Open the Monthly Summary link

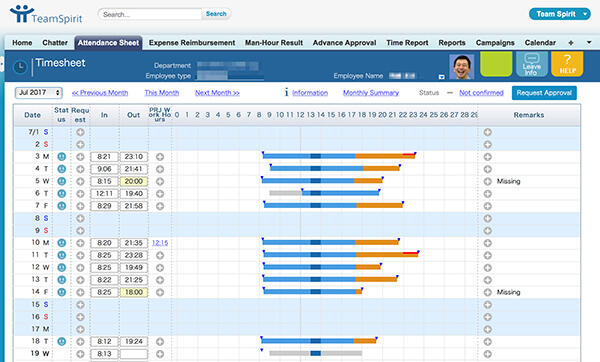[x=371, y=93]
